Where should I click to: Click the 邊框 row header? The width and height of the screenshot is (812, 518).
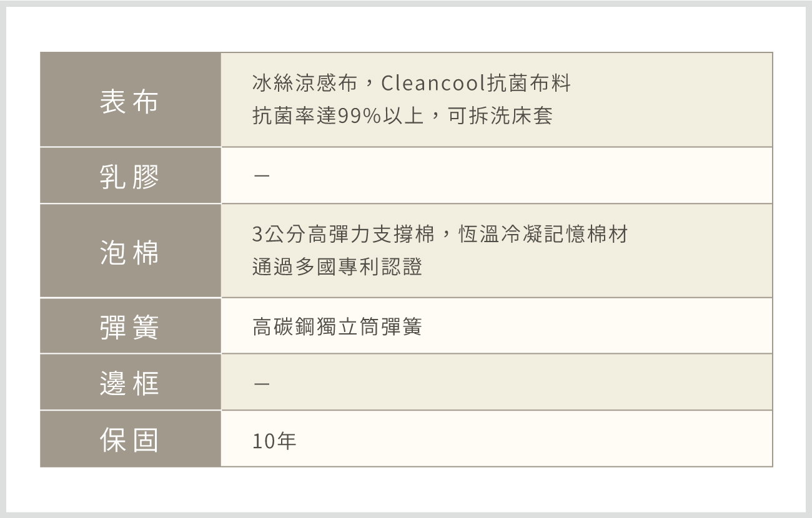click(130, 383)
